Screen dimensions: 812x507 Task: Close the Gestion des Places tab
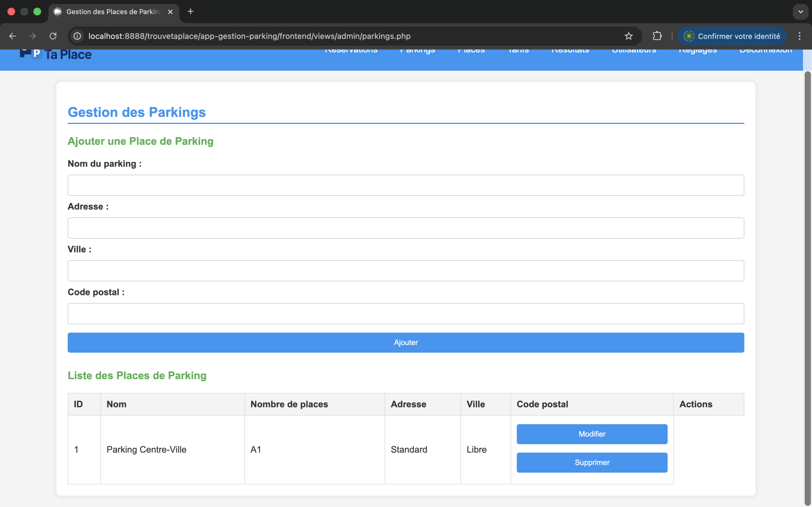(x=170, y=12)
